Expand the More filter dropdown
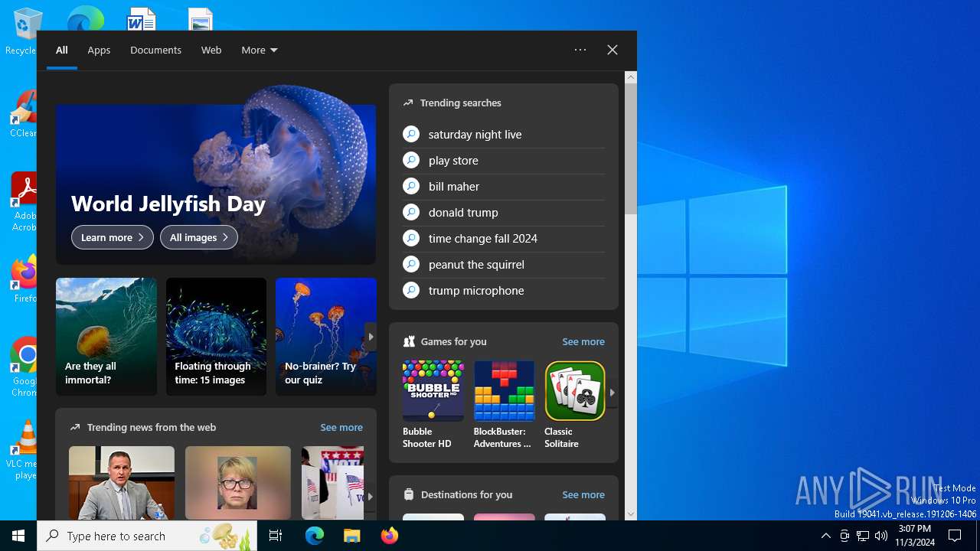 260,50
